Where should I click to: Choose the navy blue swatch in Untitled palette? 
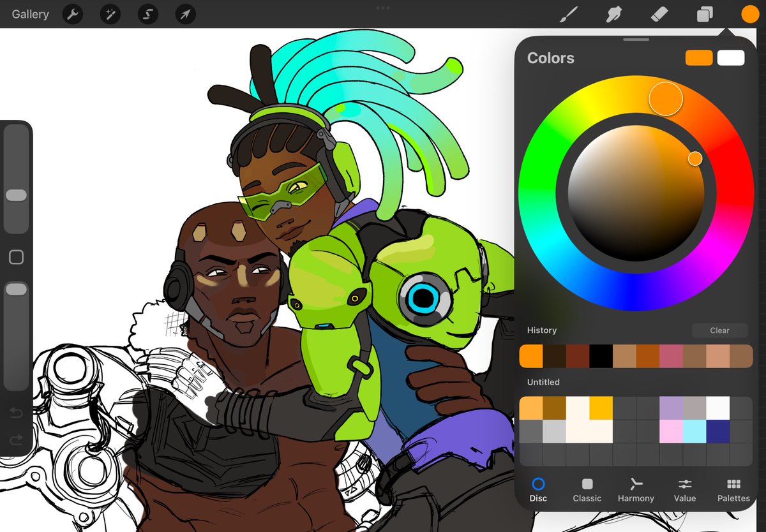point(717,431)
